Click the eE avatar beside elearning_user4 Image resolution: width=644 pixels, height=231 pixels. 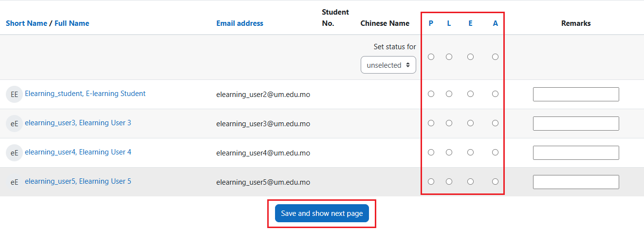click(14, 153)
